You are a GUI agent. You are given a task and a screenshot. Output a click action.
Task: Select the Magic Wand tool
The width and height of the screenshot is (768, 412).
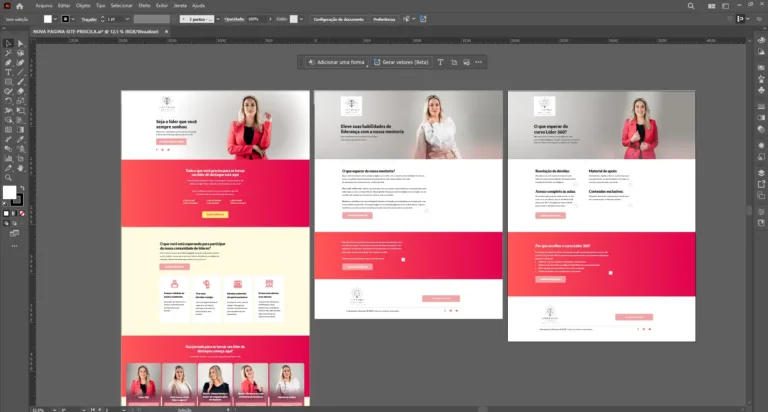coord(8,53)
